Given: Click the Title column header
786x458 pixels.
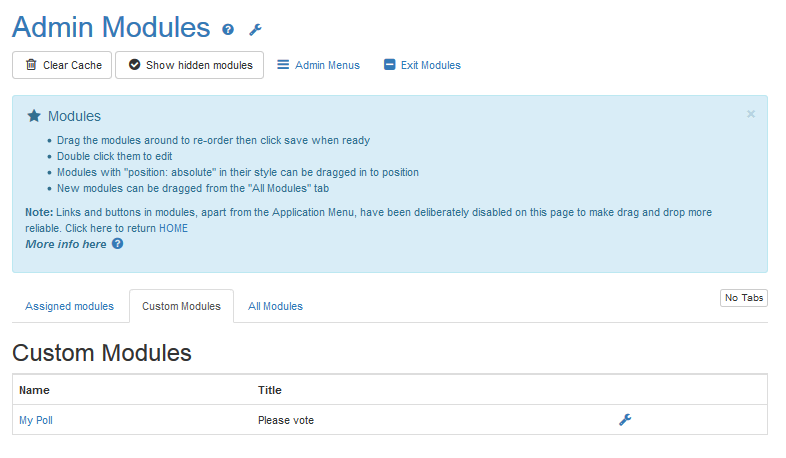Looking at the screenshot, I should tap(270, 390).
